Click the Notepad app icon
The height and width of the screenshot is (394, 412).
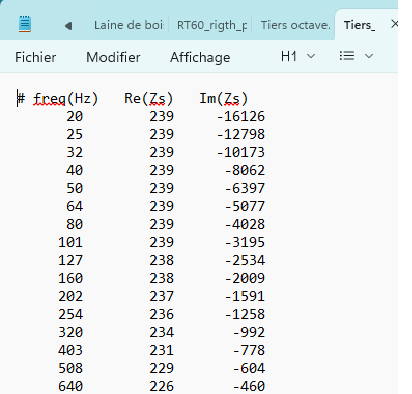25,24
